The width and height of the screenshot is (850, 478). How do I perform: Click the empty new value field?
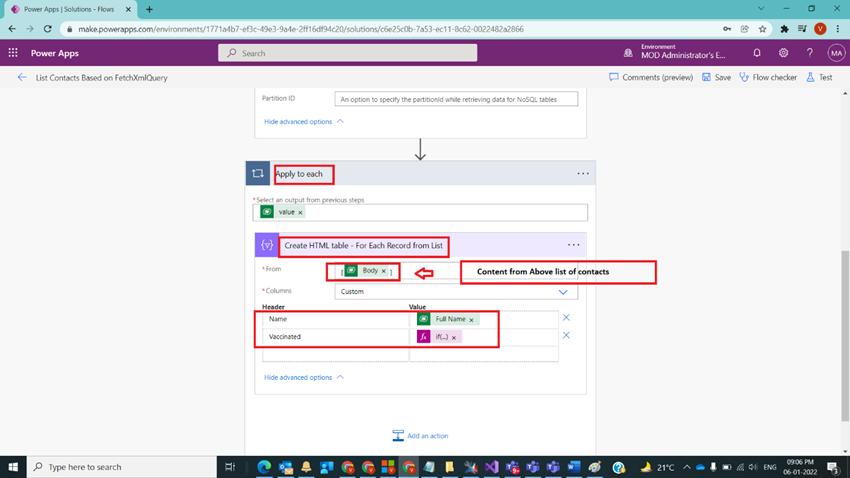[484, 354]
